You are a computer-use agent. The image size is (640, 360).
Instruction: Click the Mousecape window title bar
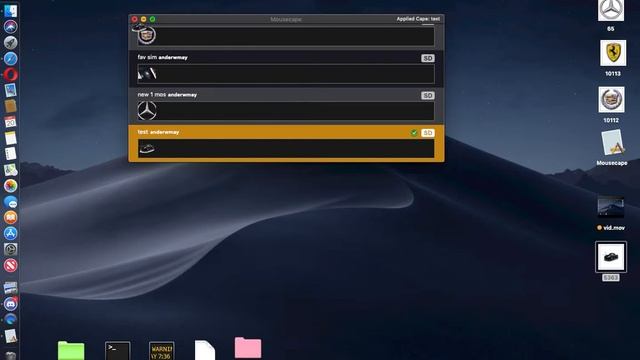coord(286,19)
